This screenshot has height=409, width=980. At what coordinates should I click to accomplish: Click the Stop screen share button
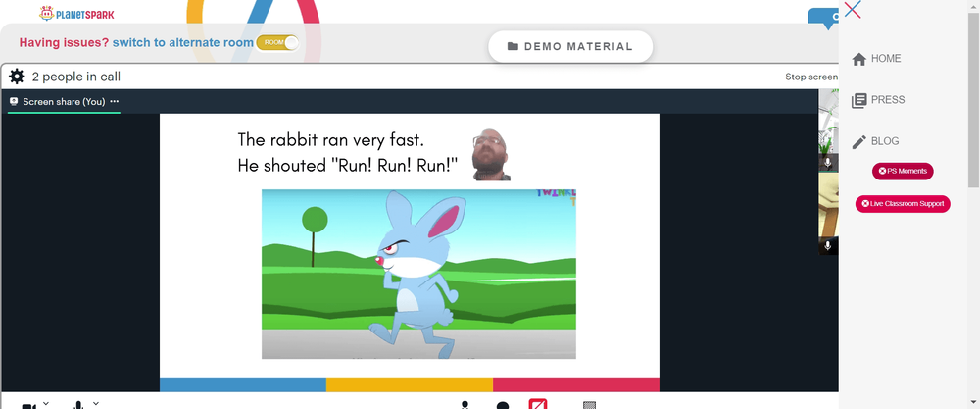coord(811,77)
